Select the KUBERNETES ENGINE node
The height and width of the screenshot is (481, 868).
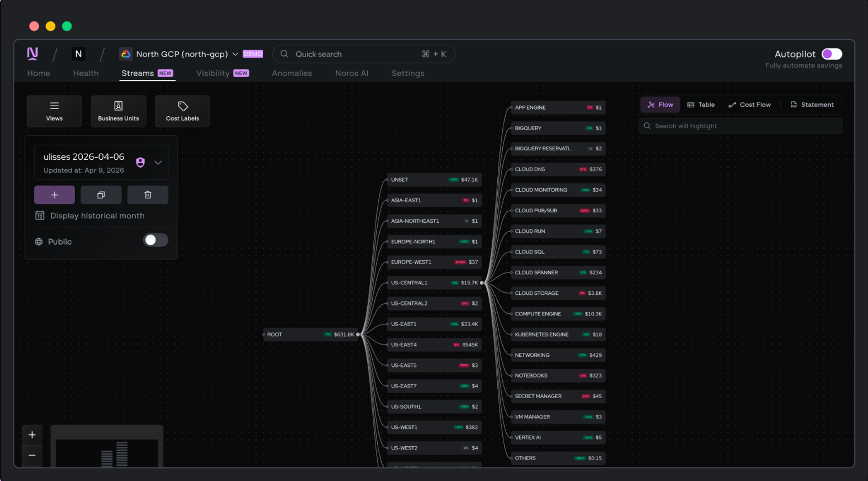[x=558, y=334]
